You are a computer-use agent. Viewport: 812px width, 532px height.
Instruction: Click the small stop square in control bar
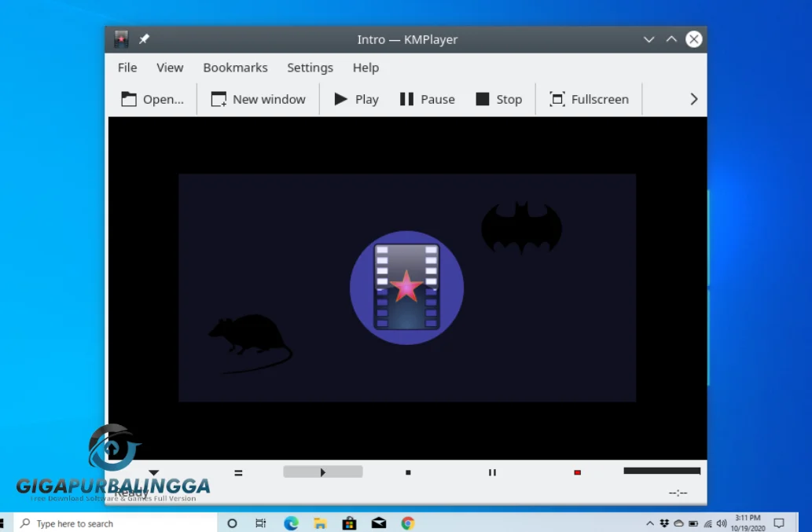tap(408, 472)
